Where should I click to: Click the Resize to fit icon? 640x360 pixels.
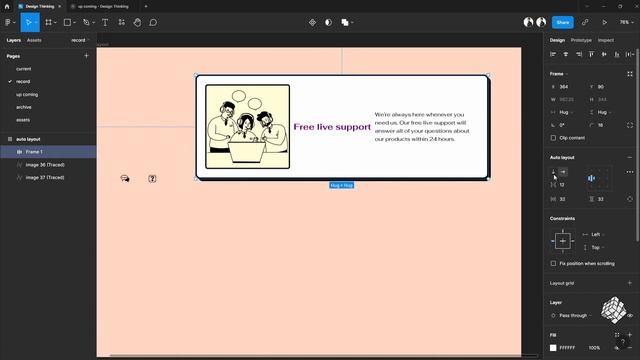click(x=630, y=74)
